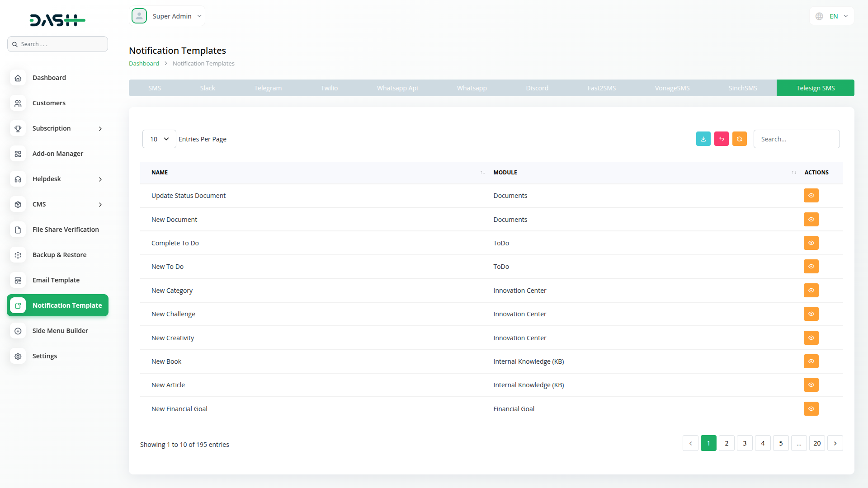Click the pink reset arrow icon
The height and width of the screenshot is (488, 868).
(721, 139)
